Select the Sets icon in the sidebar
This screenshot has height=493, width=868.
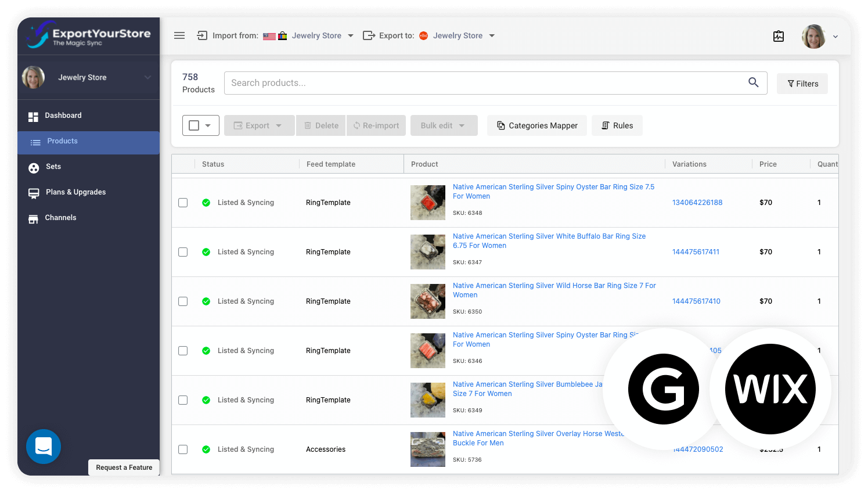33,167
